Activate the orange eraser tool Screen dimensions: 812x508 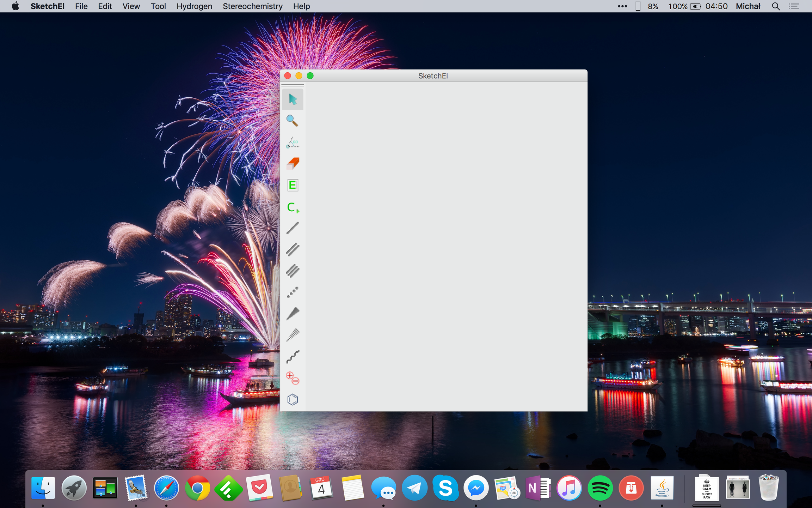(292, 163)
